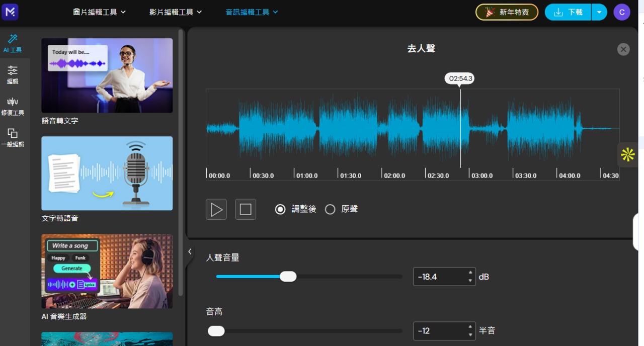
Task: Open the 編輯 sliders icon in sidebar
Action: pyautogui.click(x=13, y=74)
